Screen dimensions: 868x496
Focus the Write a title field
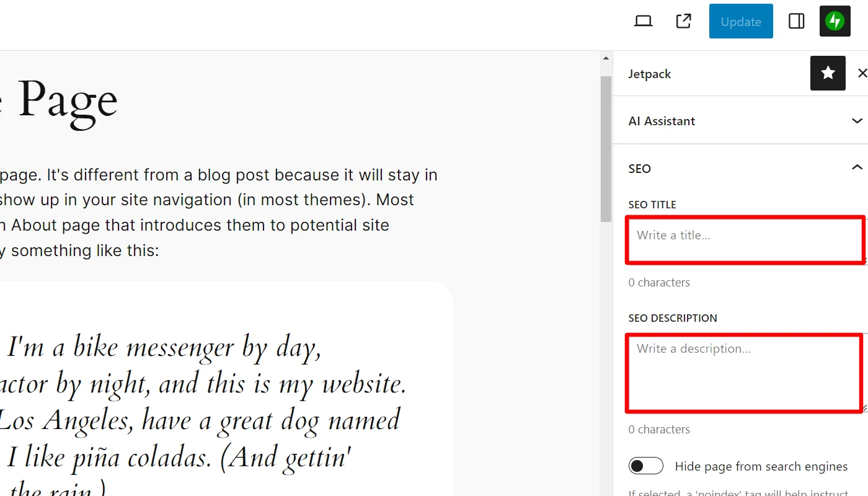point(744,240)
